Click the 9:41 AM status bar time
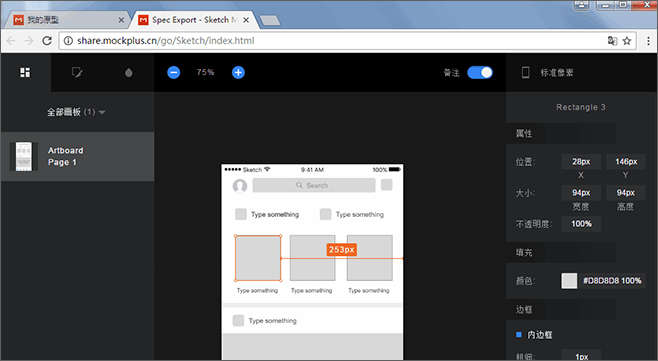This screenshot has height=361, width=658. coord(312,170)
